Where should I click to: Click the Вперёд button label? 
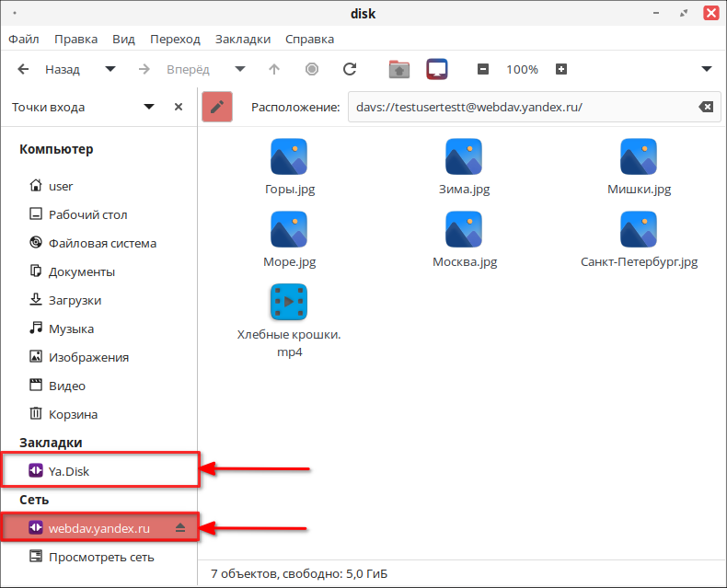click(189, 70)
